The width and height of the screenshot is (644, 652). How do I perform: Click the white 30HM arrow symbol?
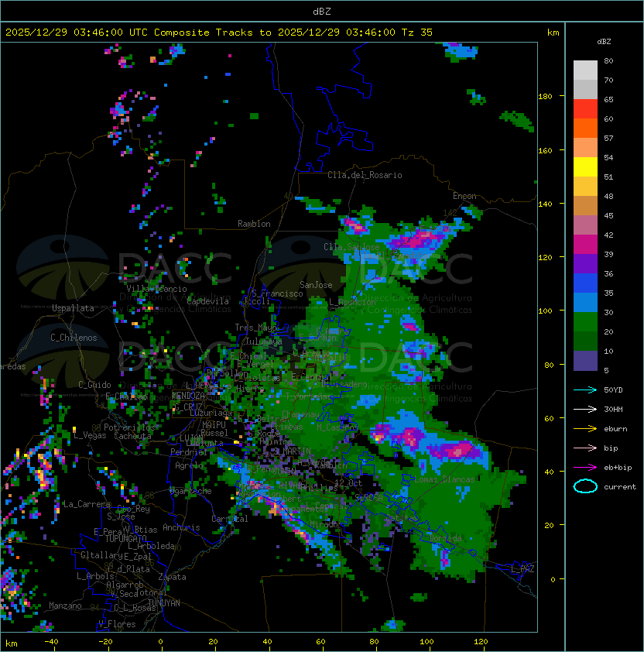point(585,409)
